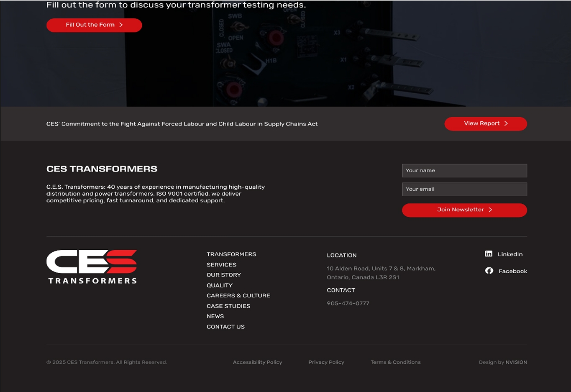Focus the Your email input field
Viewport: 571px width, 392px height.
click(464, 190)
